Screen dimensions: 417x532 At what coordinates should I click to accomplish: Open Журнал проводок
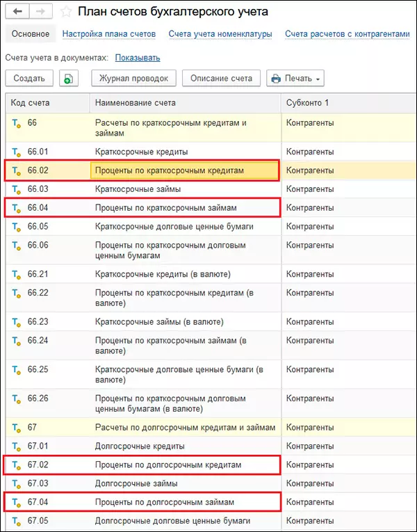134,79
